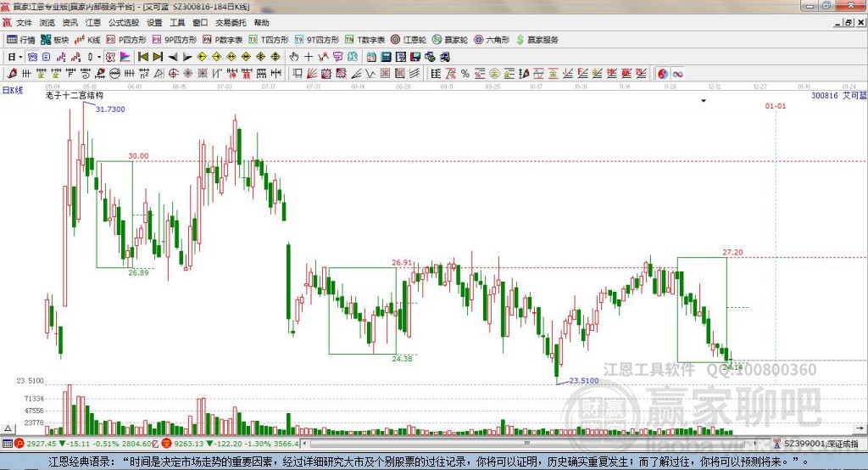Click the small black triangle dropdown marker
The height and width of the screenshot is (470, 868).
click(x=704, y=101)
